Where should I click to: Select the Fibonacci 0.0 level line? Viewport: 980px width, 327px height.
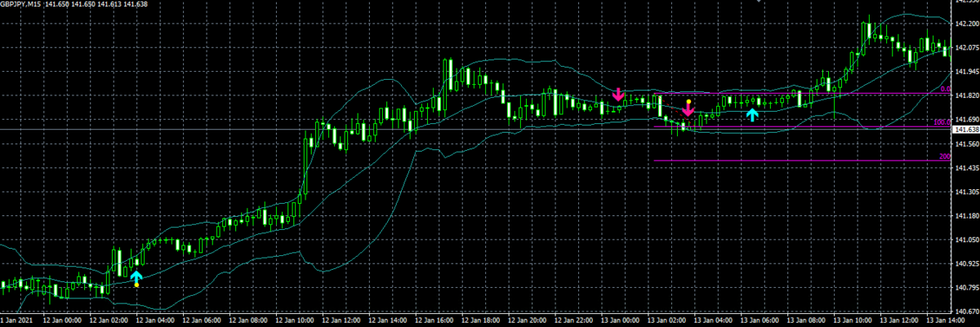[803, 93]
